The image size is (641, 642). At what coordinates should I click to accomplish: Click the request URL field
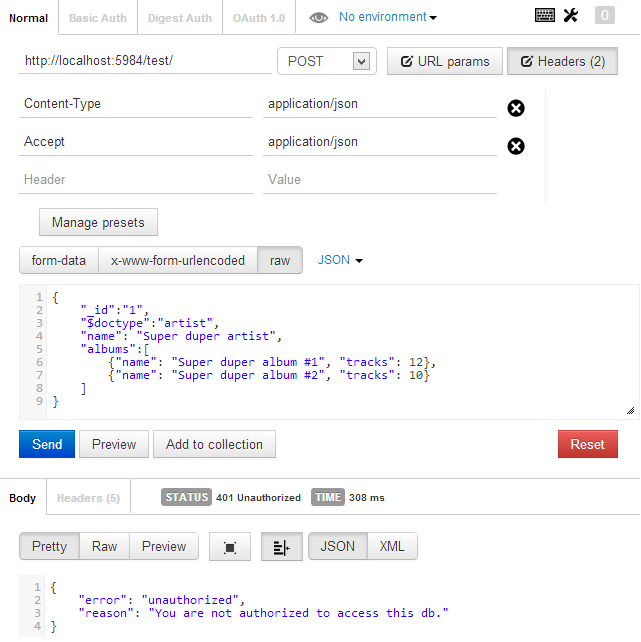pos(145,61)
